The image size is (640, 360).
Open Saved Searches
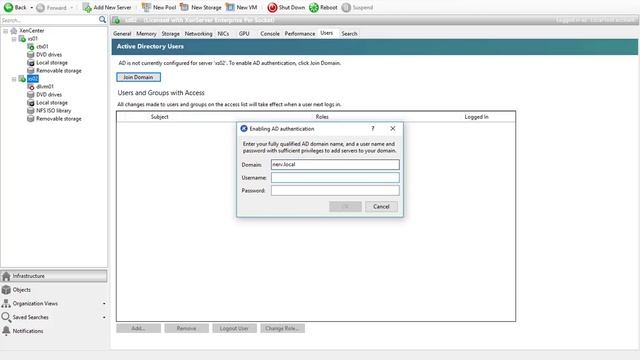[54, 317]
